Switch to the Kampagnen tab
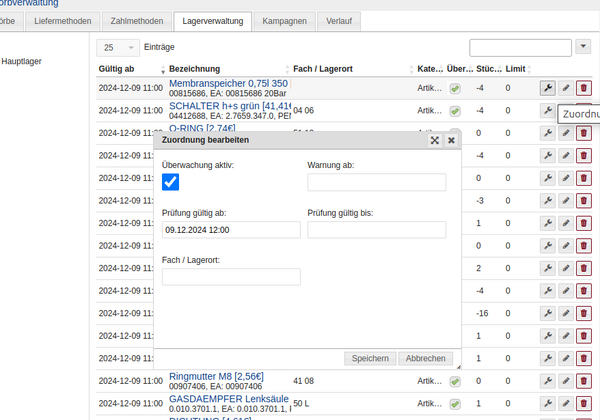The image size is (600, 420). [x=284, y=20]
